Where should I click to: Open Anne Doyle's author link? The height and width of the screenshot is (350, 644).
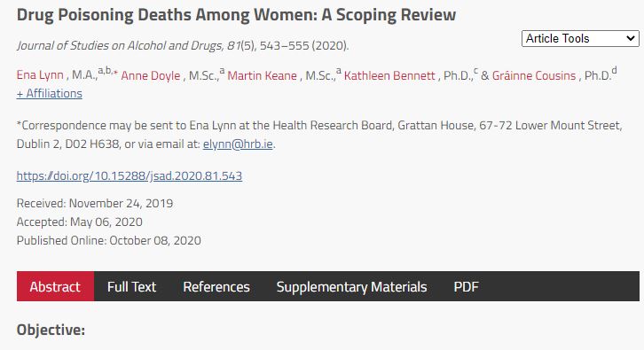pyautogui.click(x=150, y=75)
